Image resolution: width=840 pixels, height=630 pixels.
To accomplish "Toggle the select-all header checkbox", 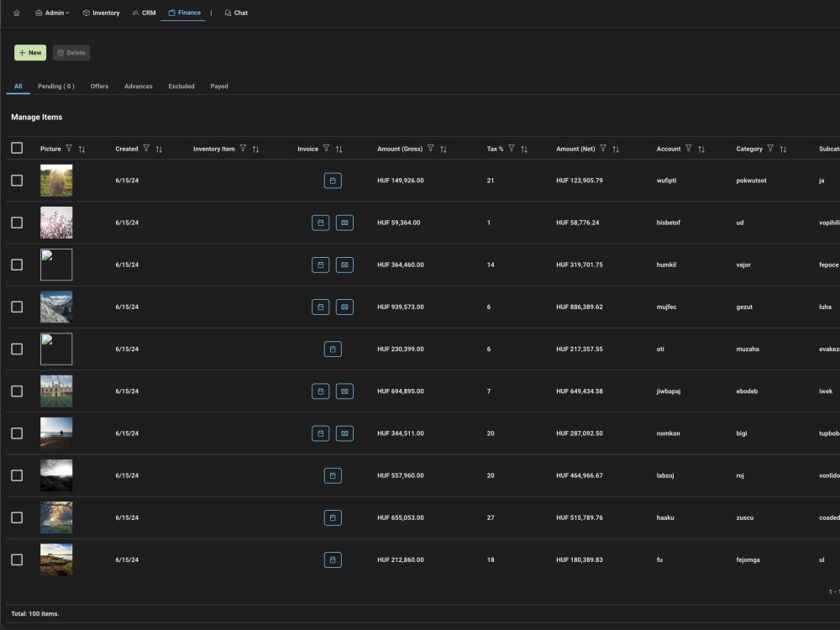I will click(x=17, y=148).
